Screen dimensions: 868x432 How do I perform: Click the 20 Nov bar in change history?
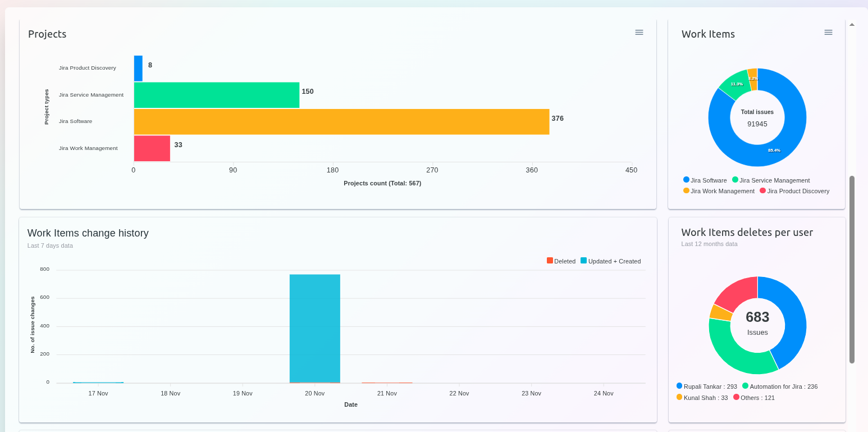[314, 328]
